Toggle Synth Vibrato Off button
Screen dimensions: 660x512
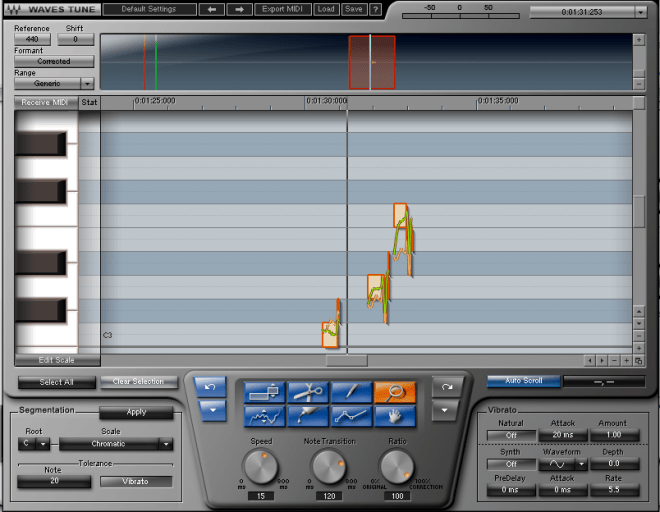(511, 464)
